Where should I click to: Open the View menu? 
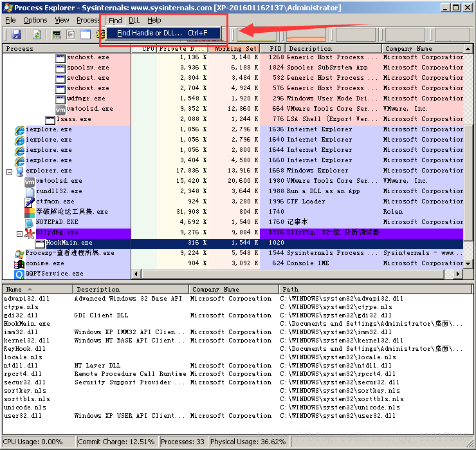point(62,20)
